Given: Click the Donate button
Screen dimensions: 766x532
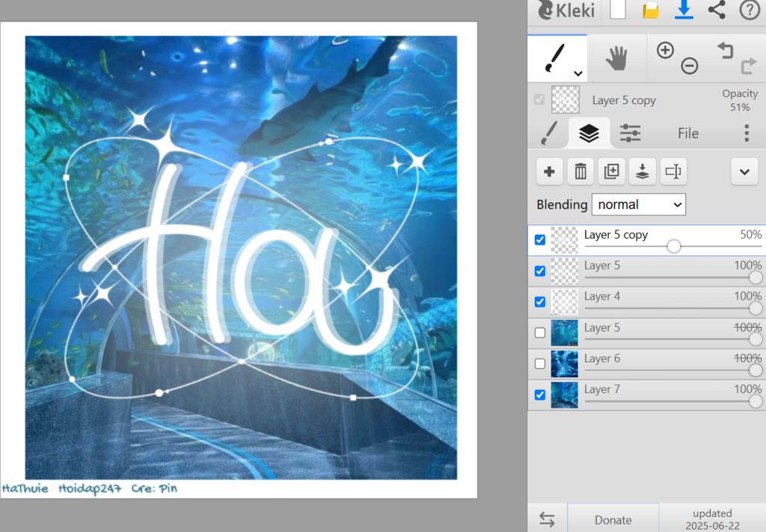Looking at the screenshot, I should point(613,519).
